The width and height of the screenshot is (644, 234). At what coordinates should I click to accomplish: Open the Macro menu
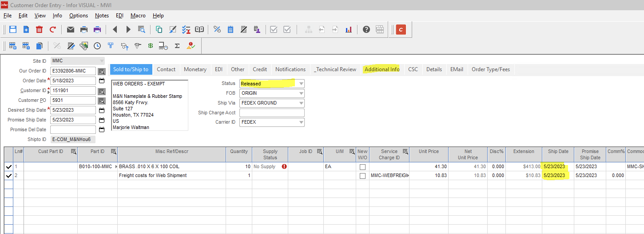[x=138, y=16]
